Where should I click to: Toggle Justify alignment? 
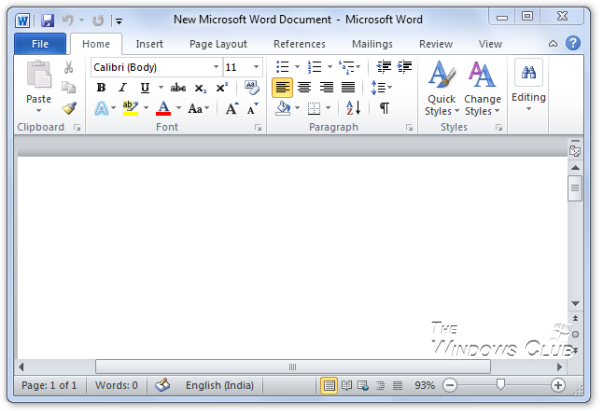click(x=348, y=88)
